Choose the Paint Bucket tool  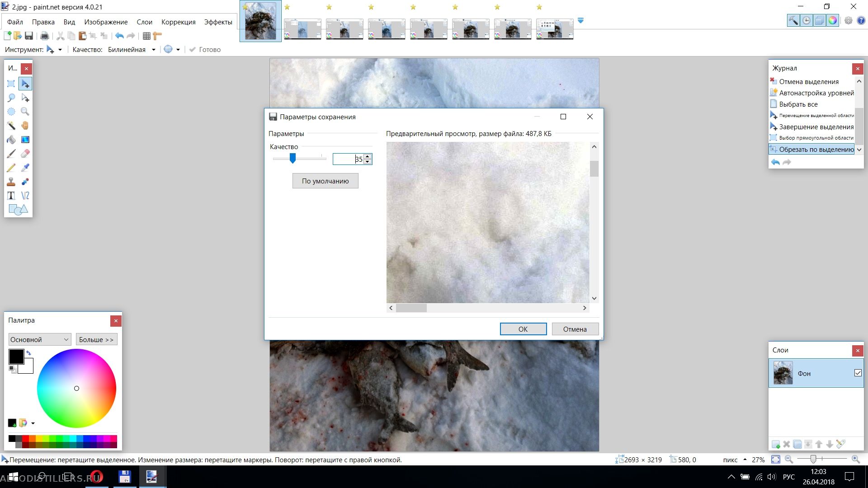tap(11, 140)
